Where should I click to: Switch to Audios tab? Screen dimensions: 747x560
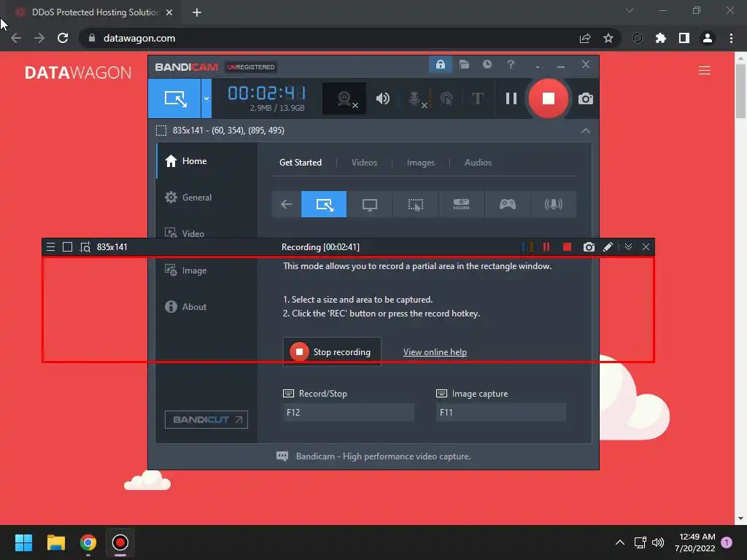pos(478,163)
